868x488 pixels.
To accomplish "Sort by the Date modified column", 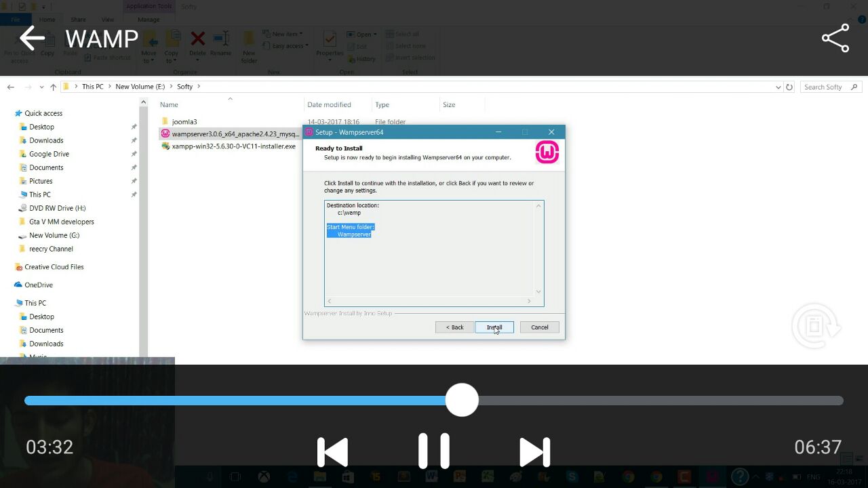I will [329, 104].
